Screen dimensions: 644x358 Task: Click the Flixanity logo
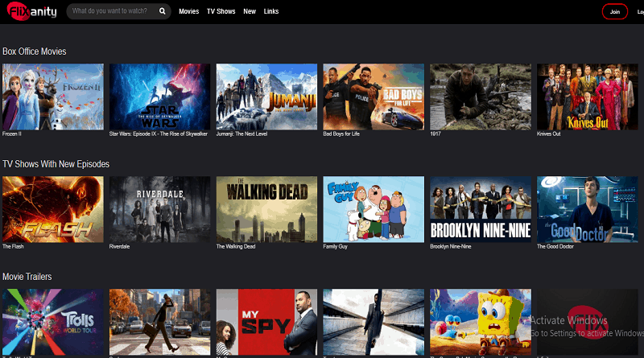pyautogui.click(x=31, y=11)
